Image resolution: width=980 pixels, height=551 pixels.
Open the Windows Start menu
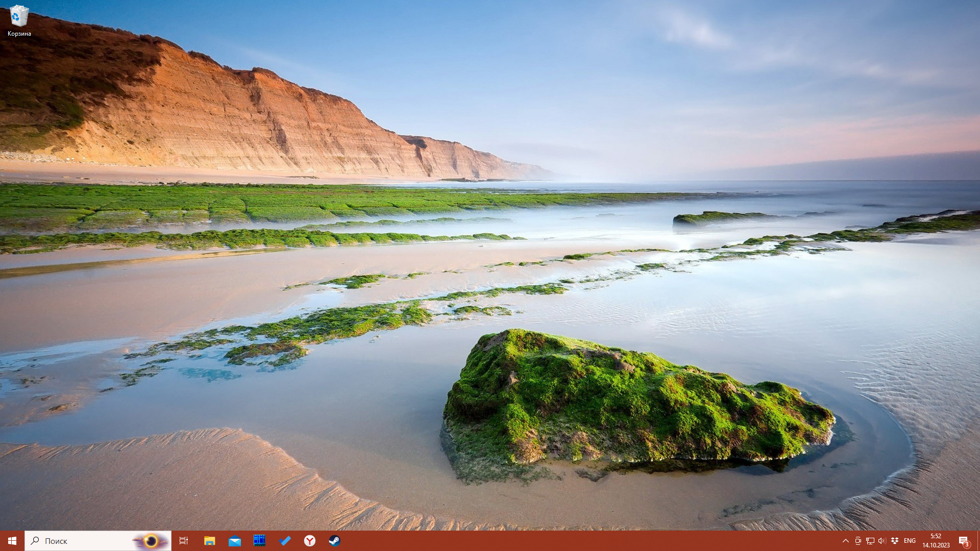pyautogui.click(x=12, y=541)
